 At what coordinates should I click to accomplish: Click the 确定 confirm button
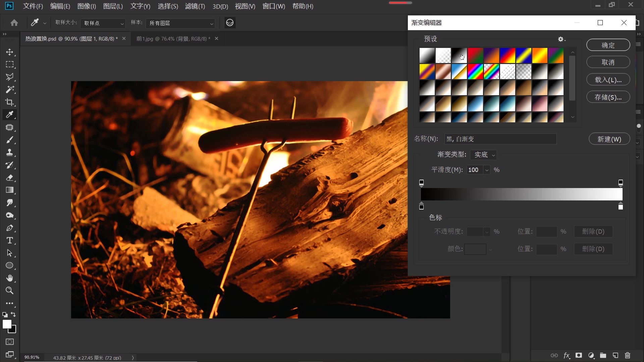608,45
